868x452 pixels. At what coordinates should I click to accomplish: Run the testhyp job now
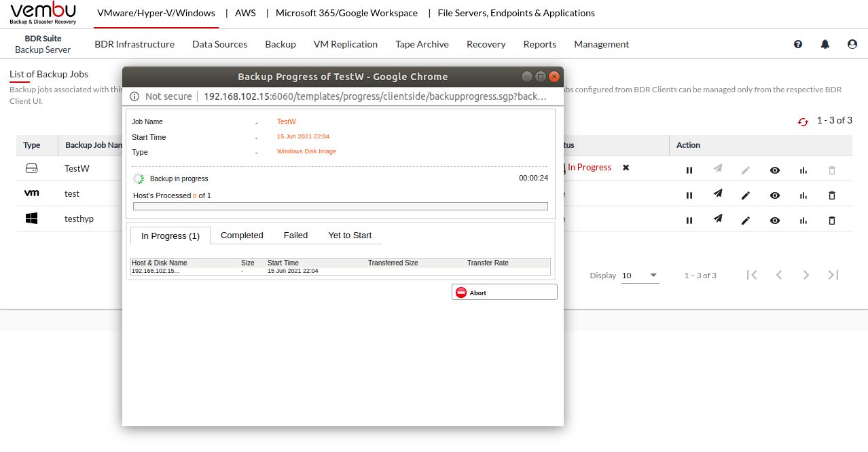(718, 219)
